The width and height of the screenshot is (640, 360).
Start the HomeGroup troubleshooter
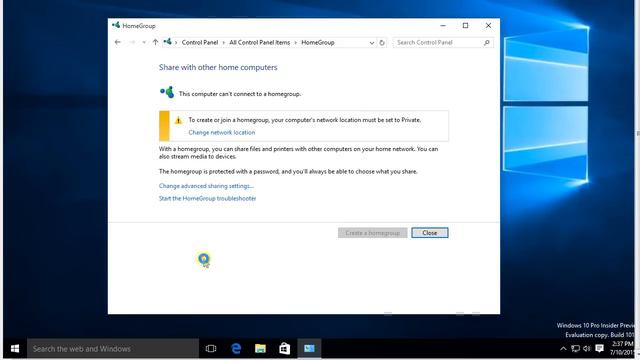pyautogui.click(x=207, y=198)
